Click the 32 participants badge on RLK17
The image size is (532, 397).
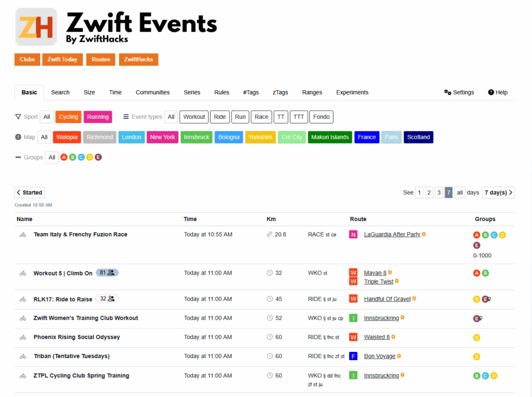tap(107, 299)
